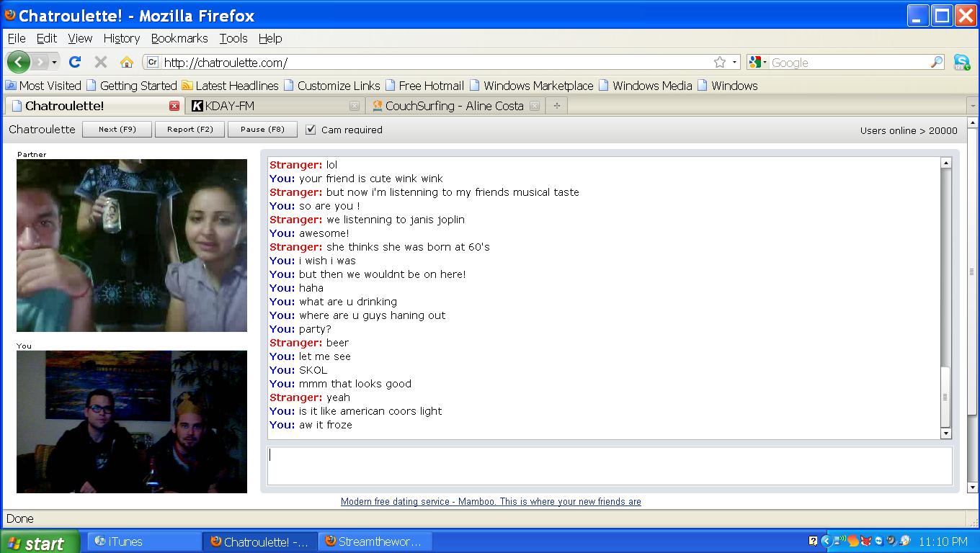Switch to iTunes in the taskbar
The image size is (980, 553).
click(x=145, y=541)
